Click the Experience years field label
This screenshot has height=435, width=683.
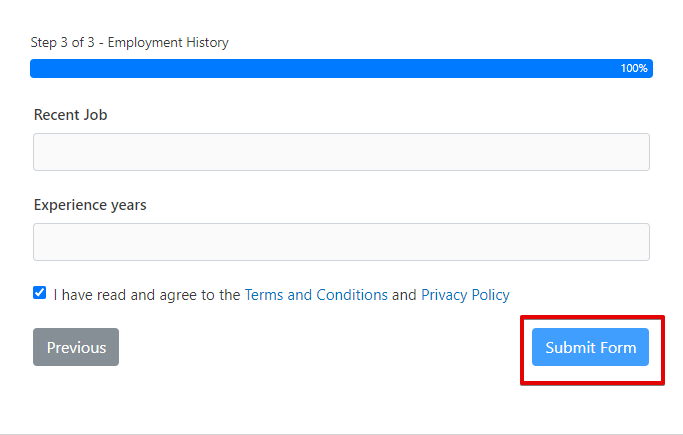90,205
